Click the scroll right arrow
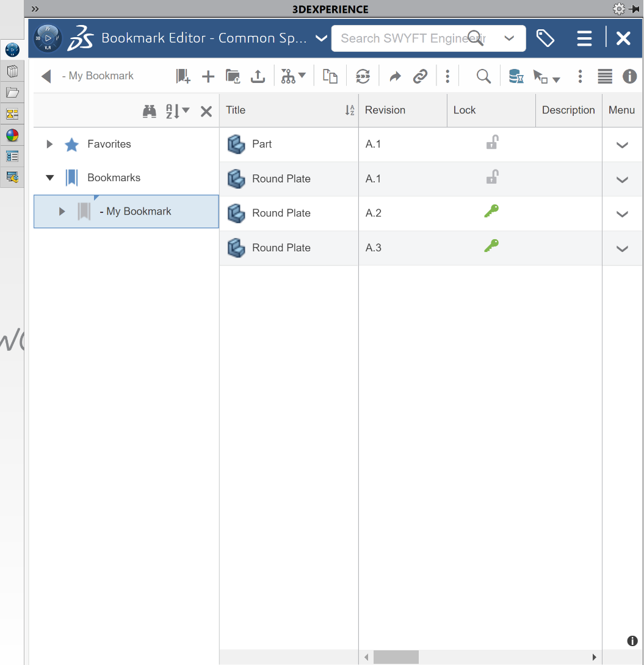 [x=595, y=657]
